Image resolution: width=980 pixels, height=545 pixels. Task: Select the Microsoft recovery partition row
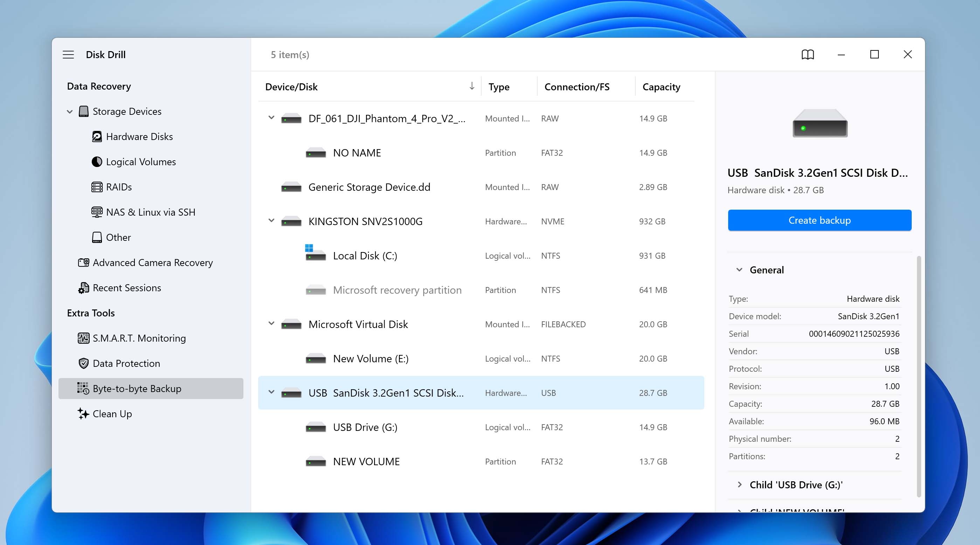[x=481, y=290]
